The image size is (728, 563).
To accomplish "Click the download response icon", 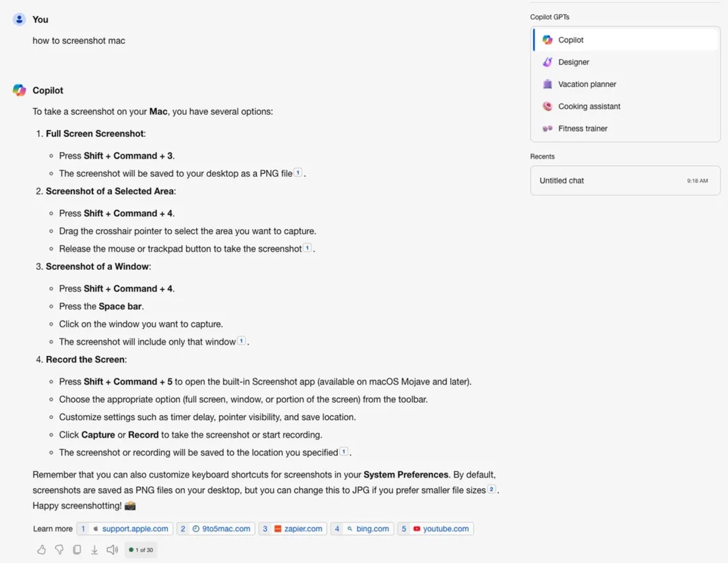I will pyautogui.click(x=94, y=549).
